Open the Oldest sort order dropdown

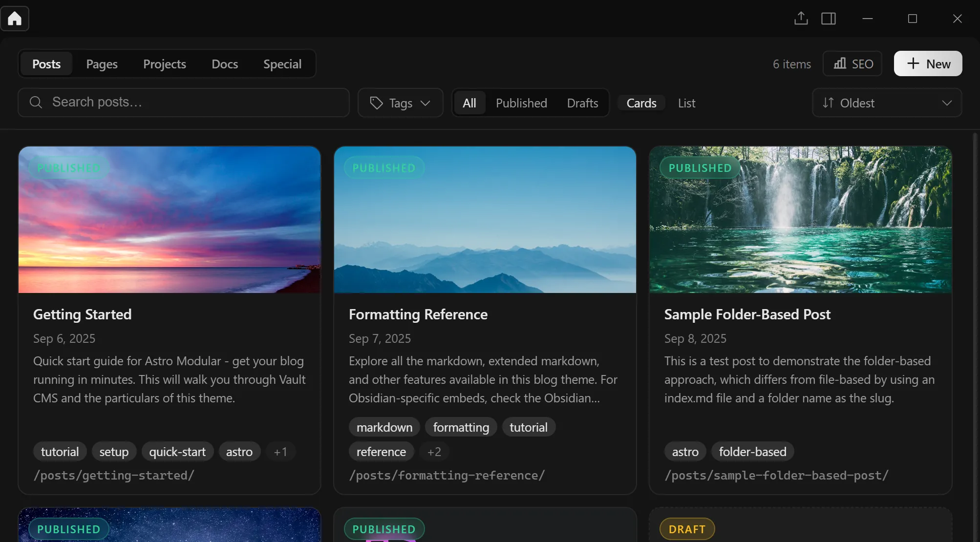(x=887, y=103)
